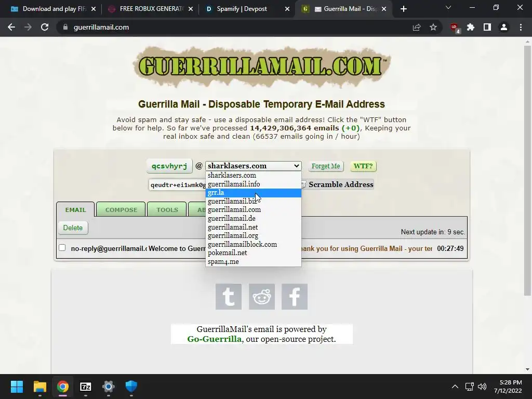Switch to the EMAIL tab
The width and height of the screenshot is (532, 399).
[76, 210]
